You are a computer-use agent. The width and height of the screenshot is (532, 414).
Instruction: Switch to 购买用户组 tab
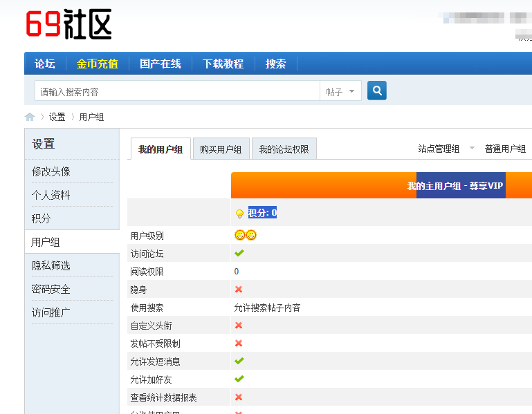[x=221, y=149]
